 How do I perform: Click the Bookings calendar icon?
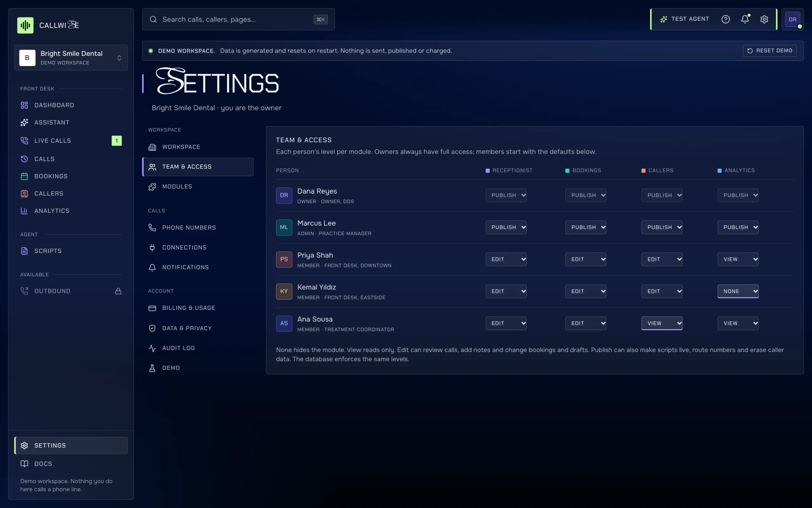24,176
